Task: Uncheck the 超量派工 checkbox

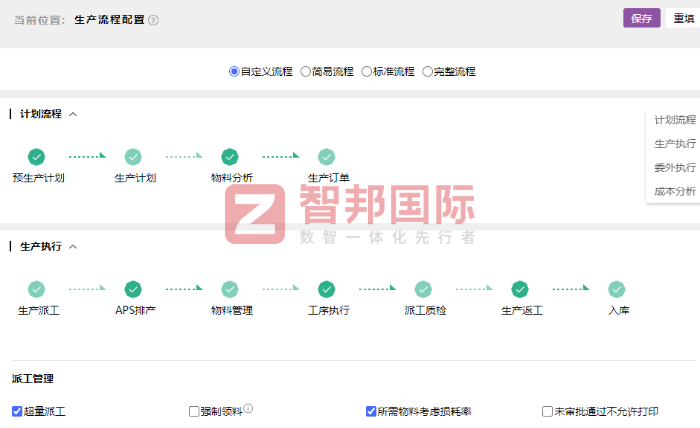Action: click(x=17, y=411)
